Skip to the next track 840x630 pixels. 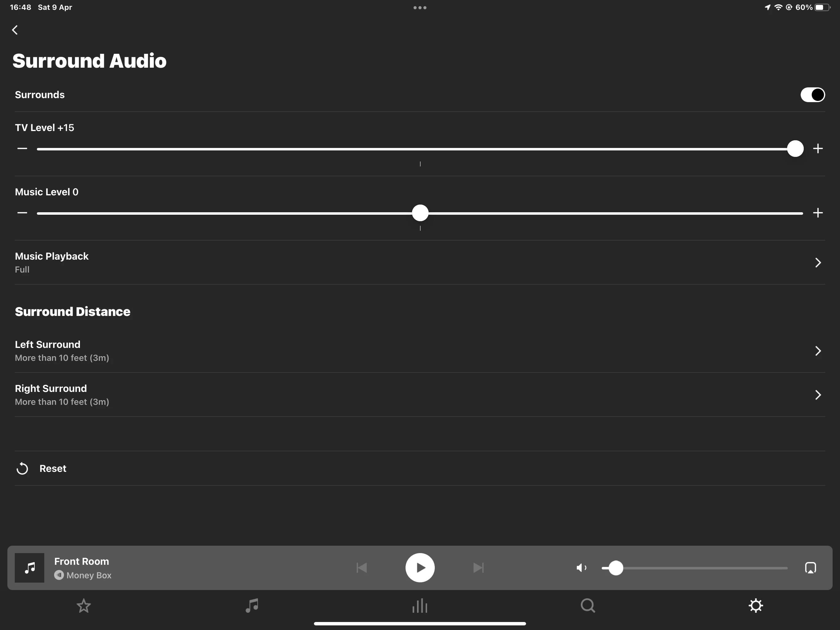pos(478,568)
